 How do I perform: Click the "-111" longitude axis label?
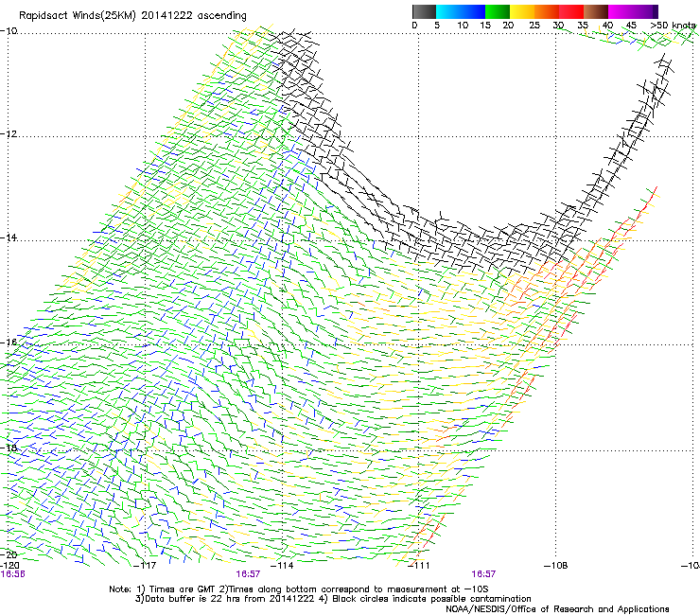pyautogui.click(x=419, y=566)
